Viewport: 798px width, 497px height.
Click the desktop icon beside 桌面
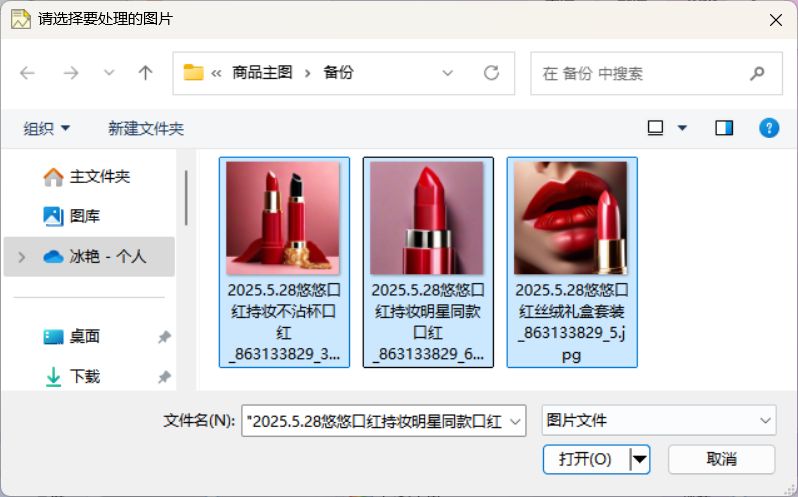pyautogui.click(x=53, y=337)
